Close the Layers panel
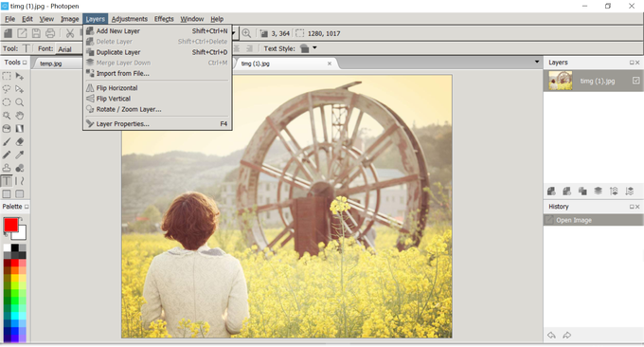Image resolution: width=644 pixels, height=347 pixels. tap(637, 63)
